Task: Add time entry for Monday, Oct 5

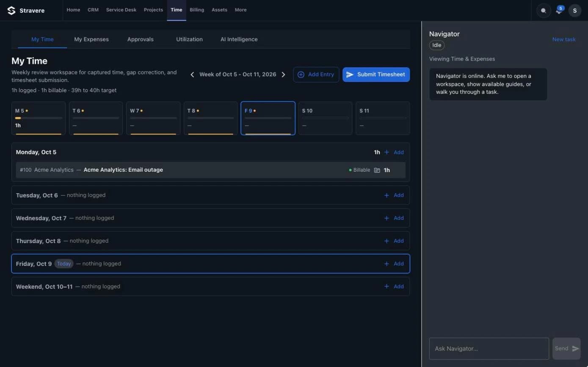Action: click(x=394, y=152)
